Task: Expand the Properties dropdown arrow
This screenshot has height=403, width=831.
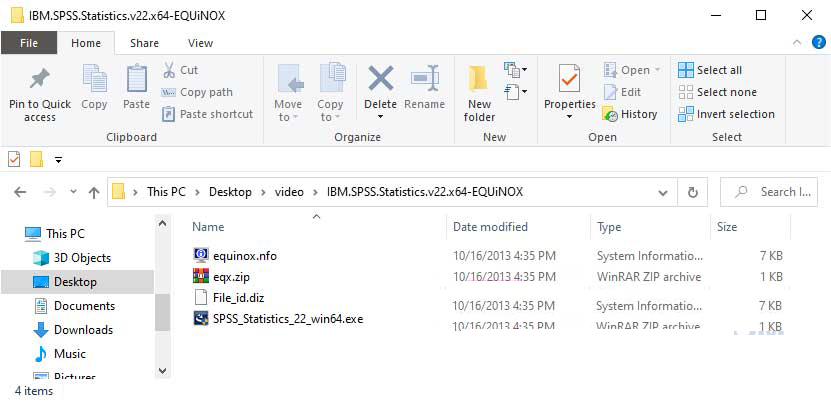Action: pos(570,117)
